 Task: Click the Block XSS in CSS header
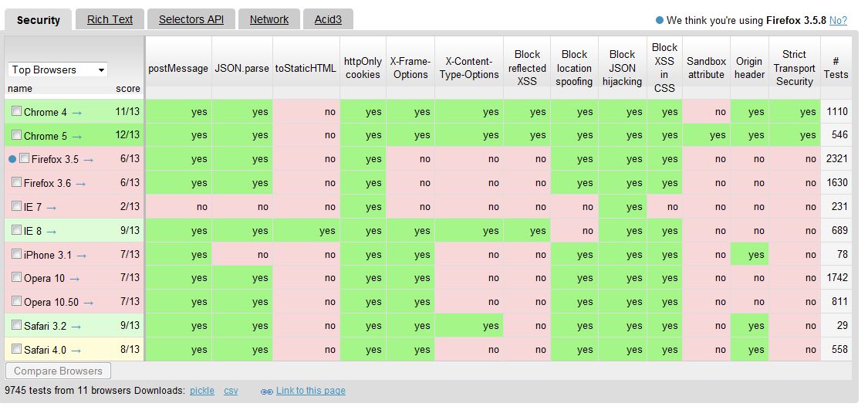[664, 68]
